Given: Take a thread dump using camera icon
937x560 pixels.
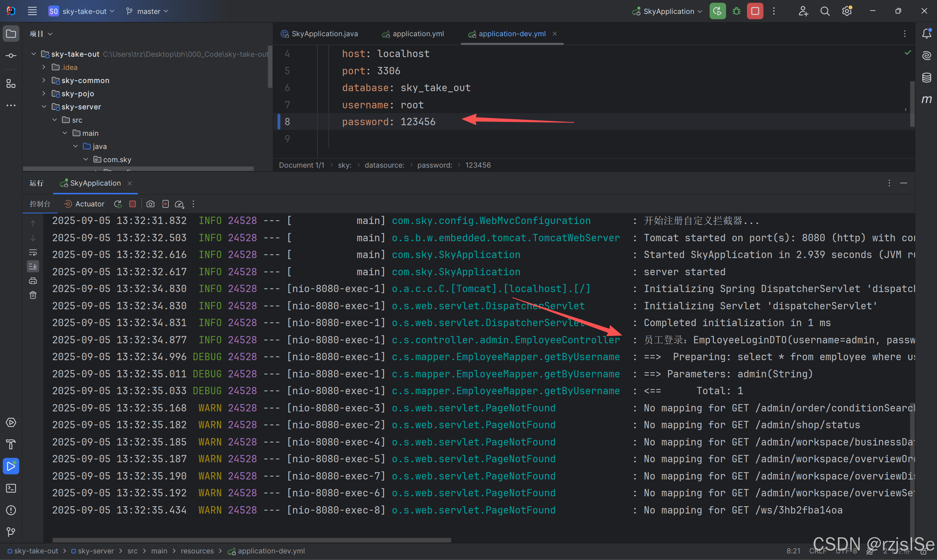Looking at the screenshot, I should point(150,204).
